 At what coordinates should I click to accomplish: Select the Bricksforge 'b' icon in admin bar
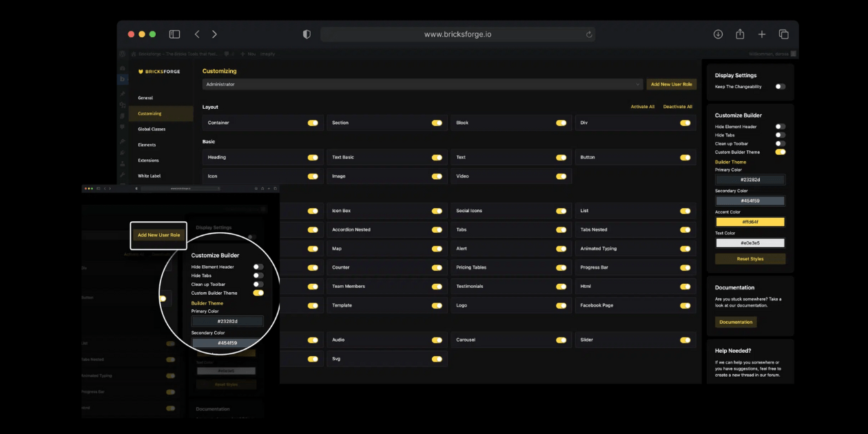(x=123, y=78)
